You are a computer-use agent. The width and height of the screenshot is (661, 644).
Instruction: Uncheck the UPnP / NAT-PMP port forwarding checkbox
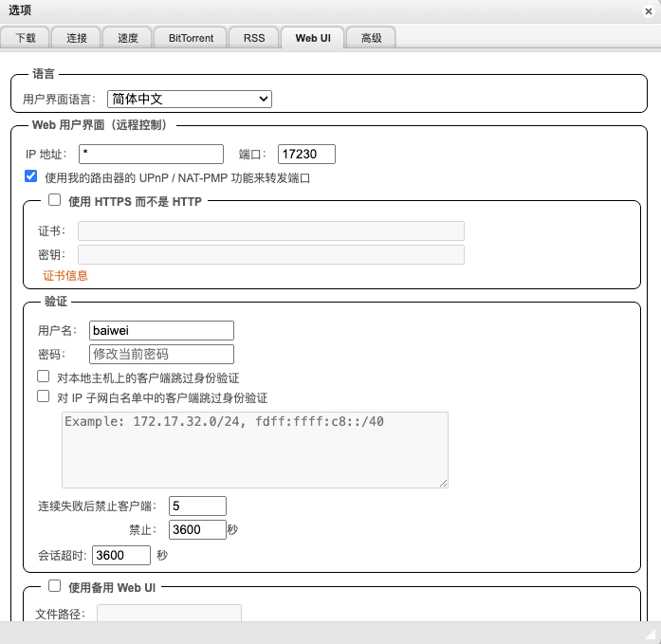click(x=30, y=176)
